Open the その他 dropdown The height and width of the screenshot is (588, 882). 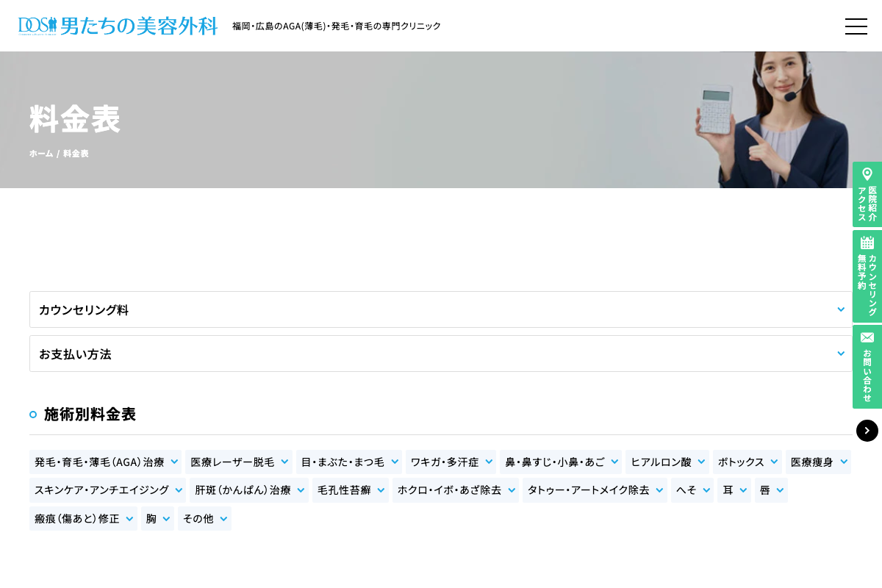(x=204, y=518)
